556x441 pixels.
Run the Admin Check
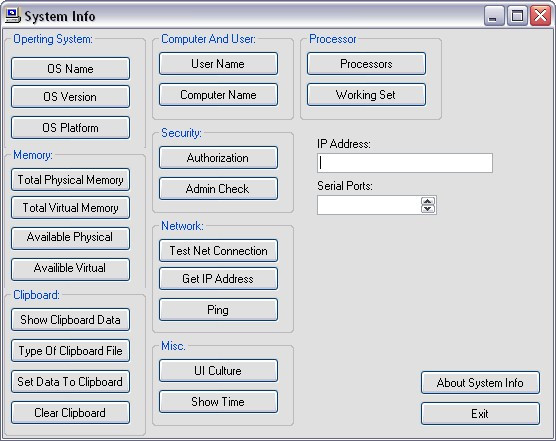(218, 189)
